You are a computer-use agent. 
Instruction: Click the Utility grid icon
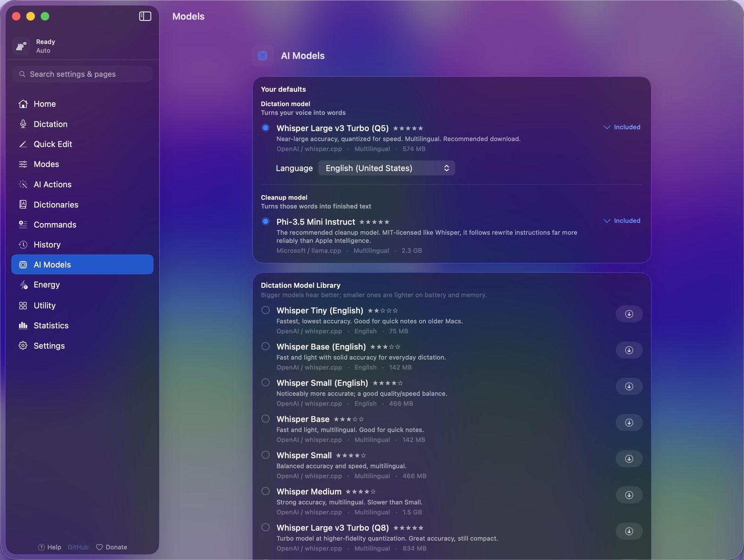pyautogui.click(x=23, y=306)
